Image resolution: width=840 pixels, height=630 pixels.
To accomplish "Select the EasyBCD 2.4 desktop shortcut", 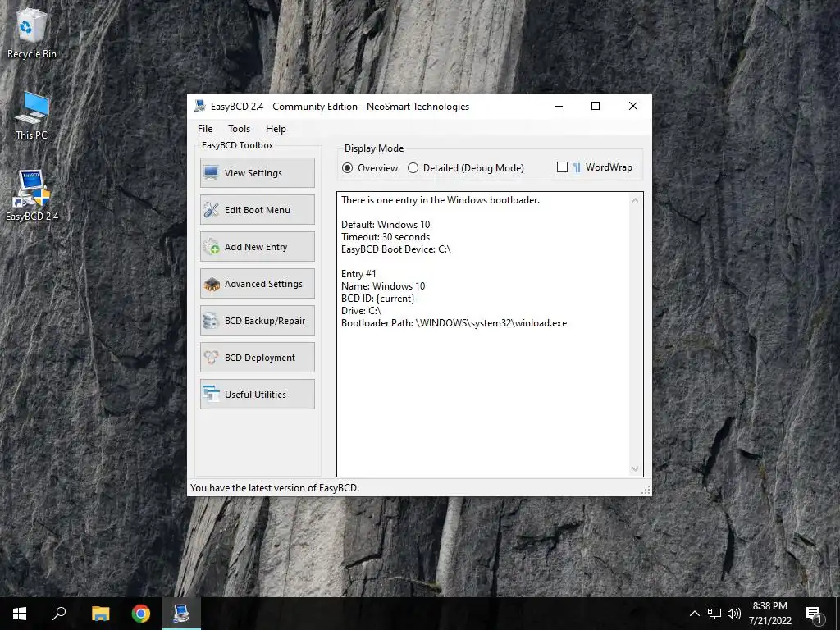I will (x=32, y=196).
